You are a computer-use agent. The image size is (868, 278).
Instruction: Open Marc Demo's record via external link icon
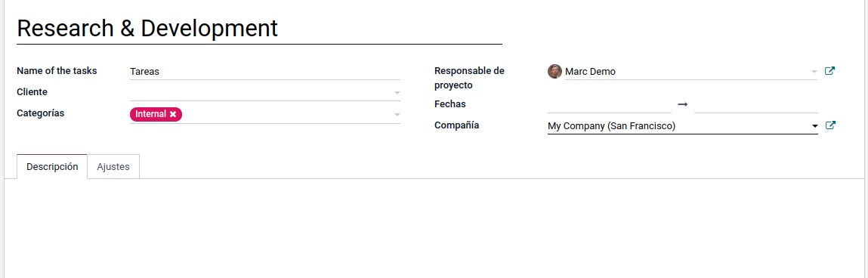coord(829,71)
